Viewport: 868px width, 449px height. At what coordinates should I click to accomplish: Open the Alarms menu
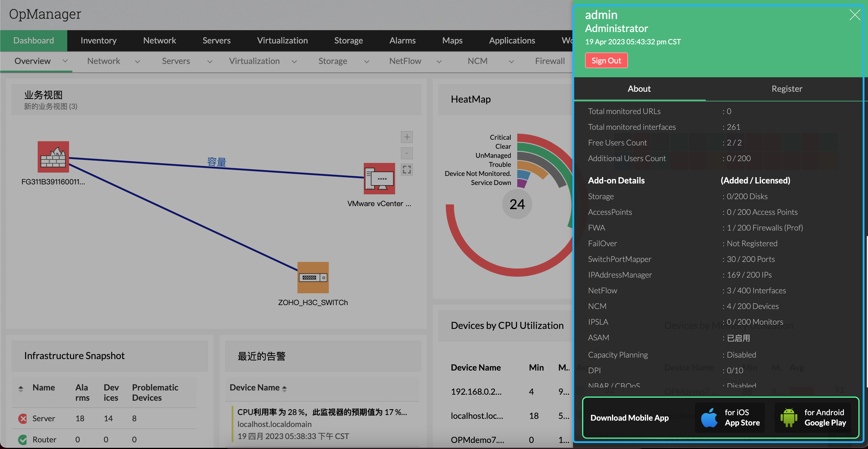tap(402, 40)
